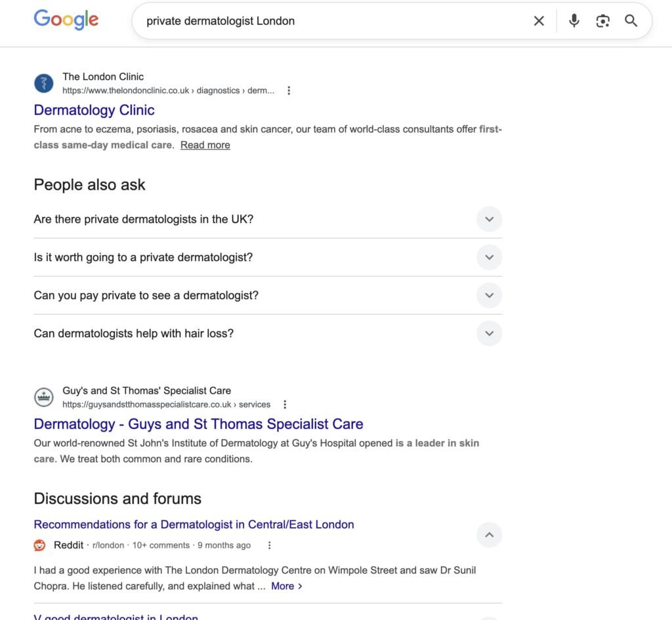Open three-dot menu for Reddit discussion
672x620 pixels.
tap(269, 545)
